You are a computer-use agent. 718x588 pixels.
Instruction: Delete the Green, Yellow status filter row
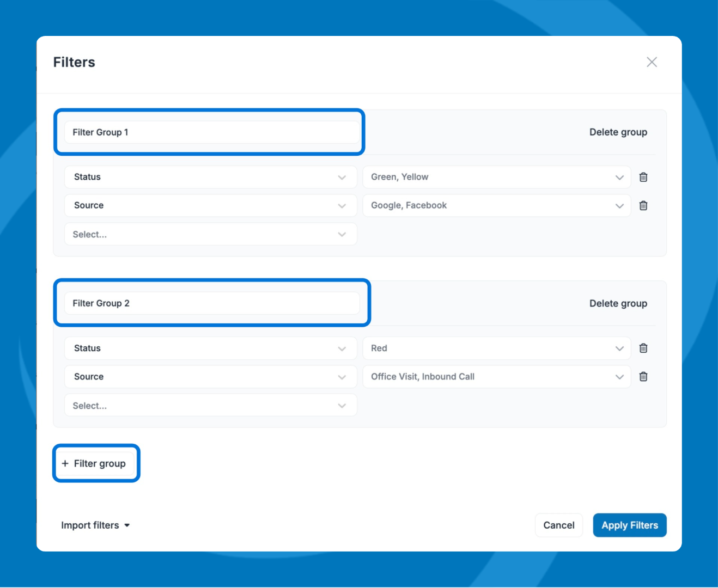643,177
